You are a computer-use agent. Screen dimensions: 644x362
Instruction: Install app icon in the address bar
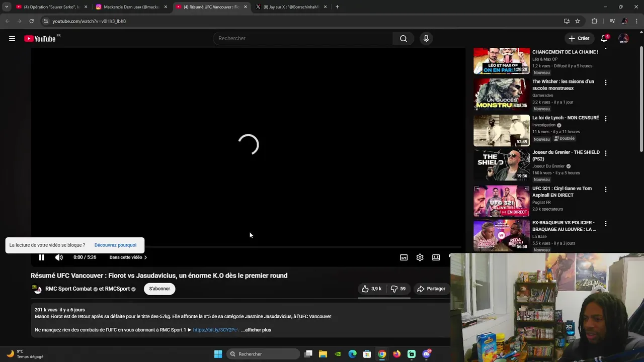pyautogui.click(x=567, y=21)
